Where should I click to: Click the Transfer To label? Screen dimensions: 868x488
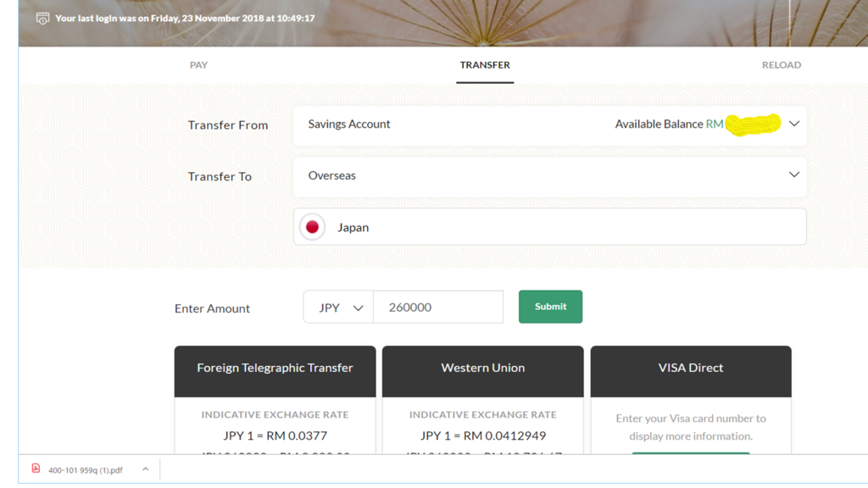[x=220, y=176]
